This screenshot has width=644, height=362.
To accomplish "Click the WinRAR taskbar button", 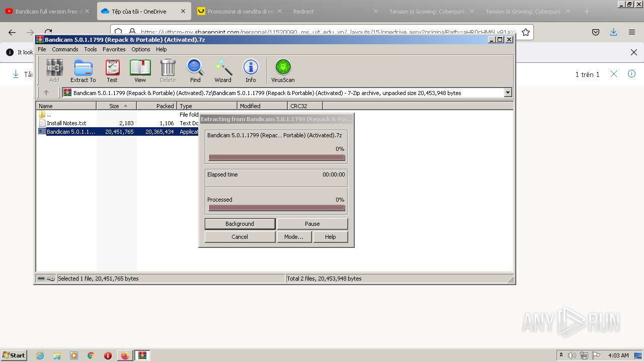I will pyautogui.click(x=142, y=355).
